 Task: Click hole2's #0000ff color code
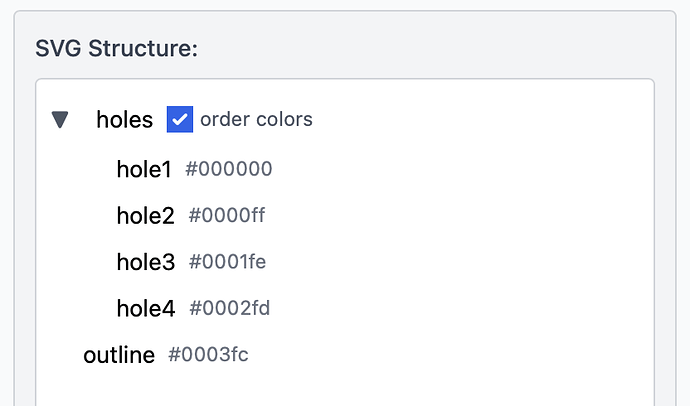click(x=227, y=216)
